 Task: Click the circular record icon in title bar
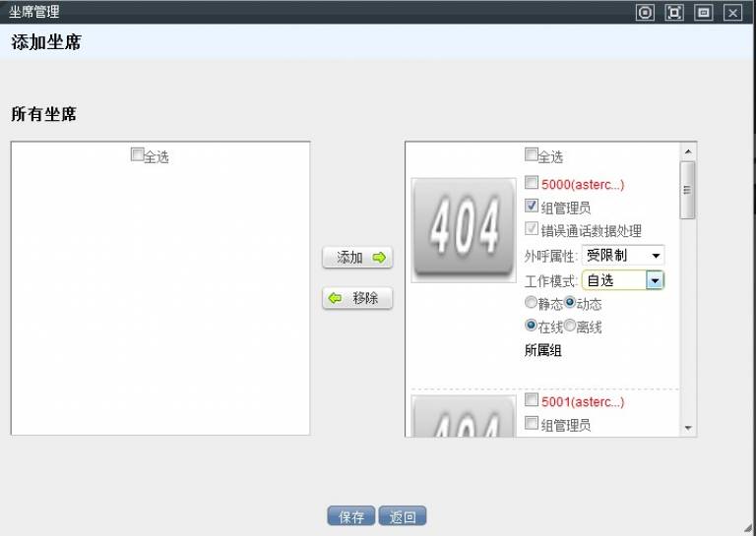[x=645, y=13]
